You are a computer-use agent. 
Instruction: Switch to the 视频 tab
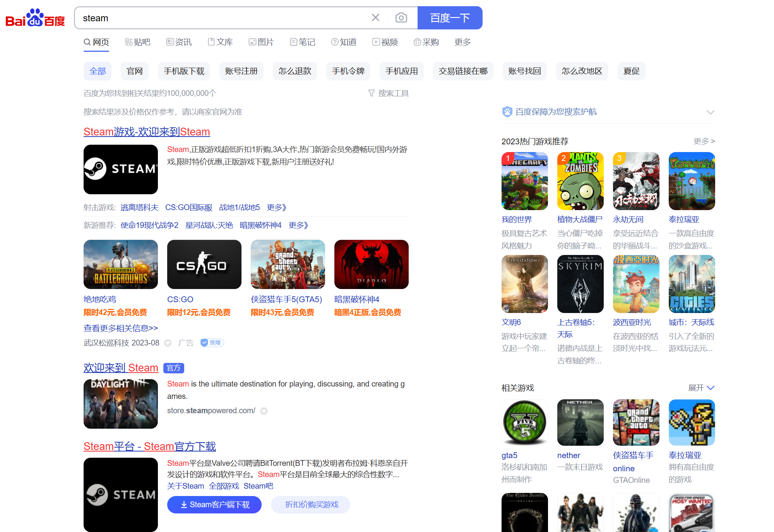pyautogui.click(x=385, y=42)
